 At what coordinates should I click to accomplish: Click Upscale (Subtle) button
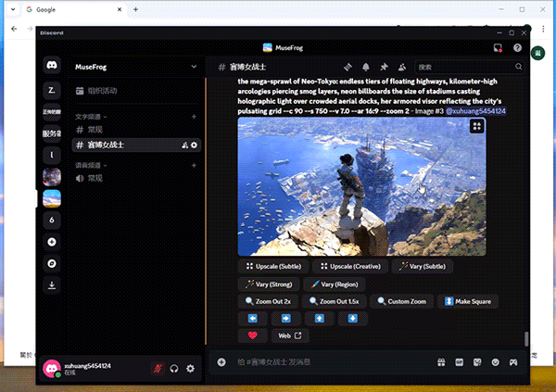(x=273, y=266)
